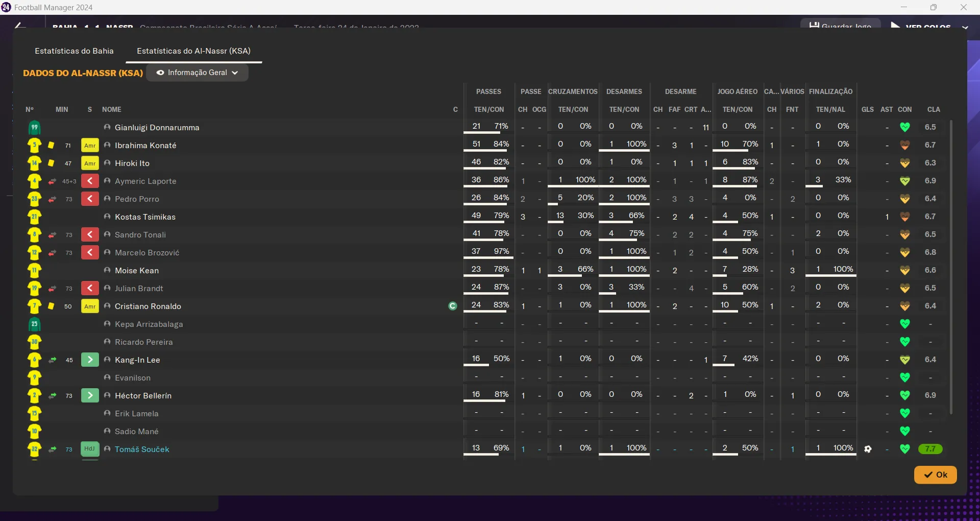The height and width of the screenshot is (521, 980).
Task: Open Cristiano Ronaldo's player profile
Action: tap(148, 306)
